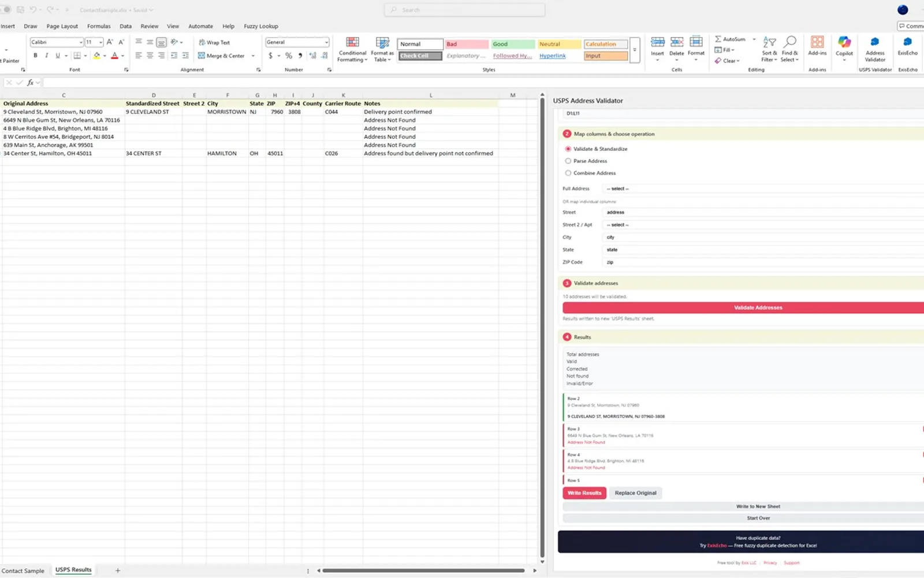
Task: Select the Parse Address radio button
Action: pos(568,161)
